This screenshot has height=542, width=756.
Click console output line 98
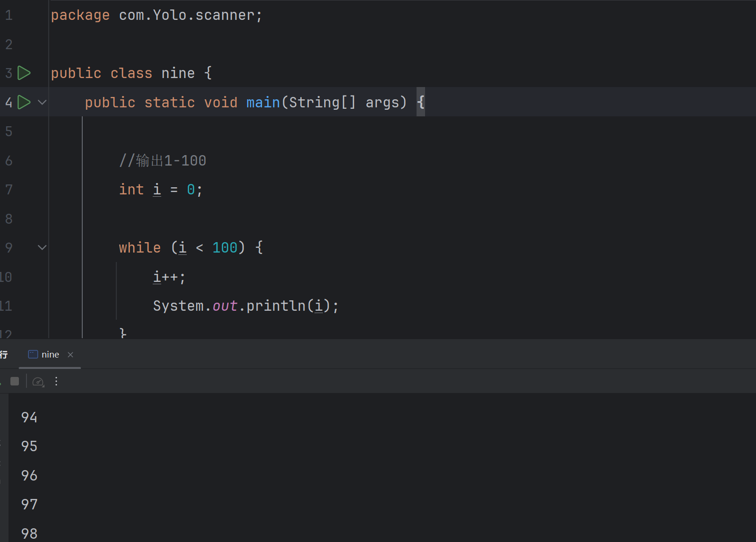[x=29, y=533]
